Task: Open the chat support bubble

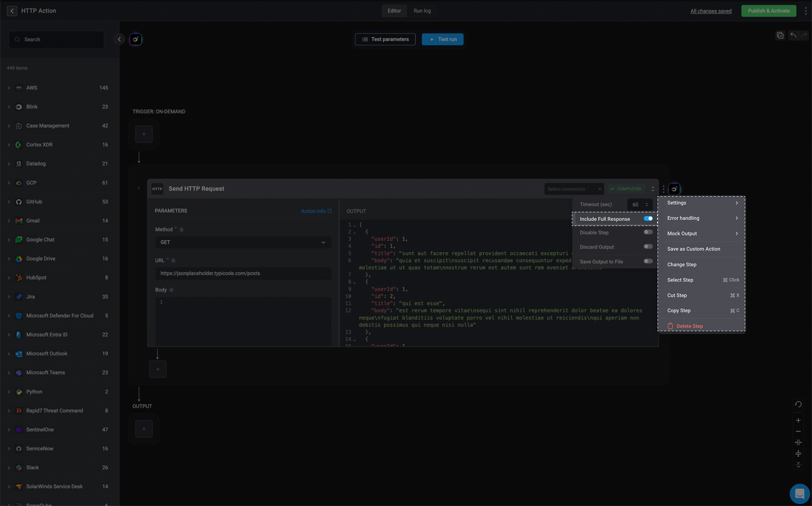Action: (800, 494)
